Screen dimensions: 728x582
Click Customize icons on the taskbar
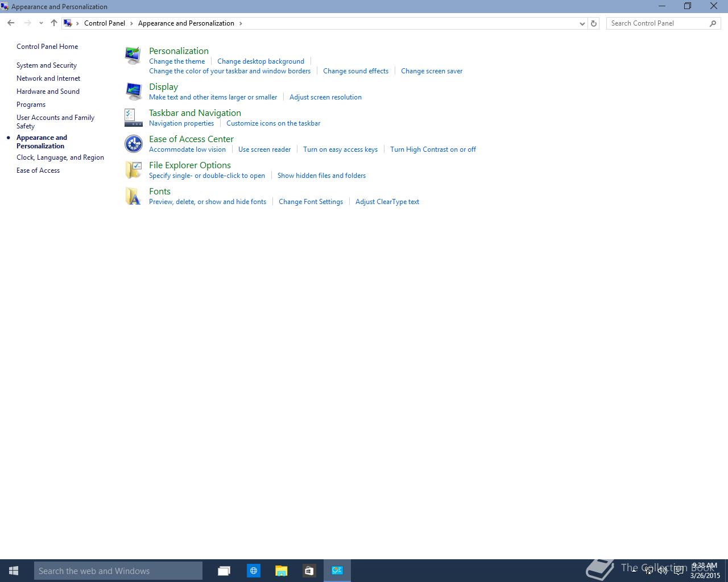click(273, 123)
